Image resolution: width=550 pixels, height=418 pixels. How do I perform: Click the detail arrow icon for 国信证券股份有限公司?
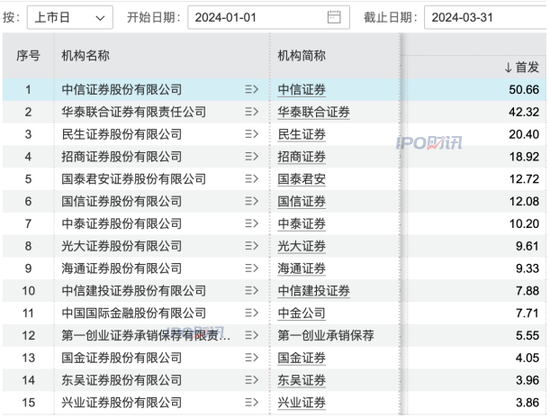pyautogui.click(x=251, y=202)
